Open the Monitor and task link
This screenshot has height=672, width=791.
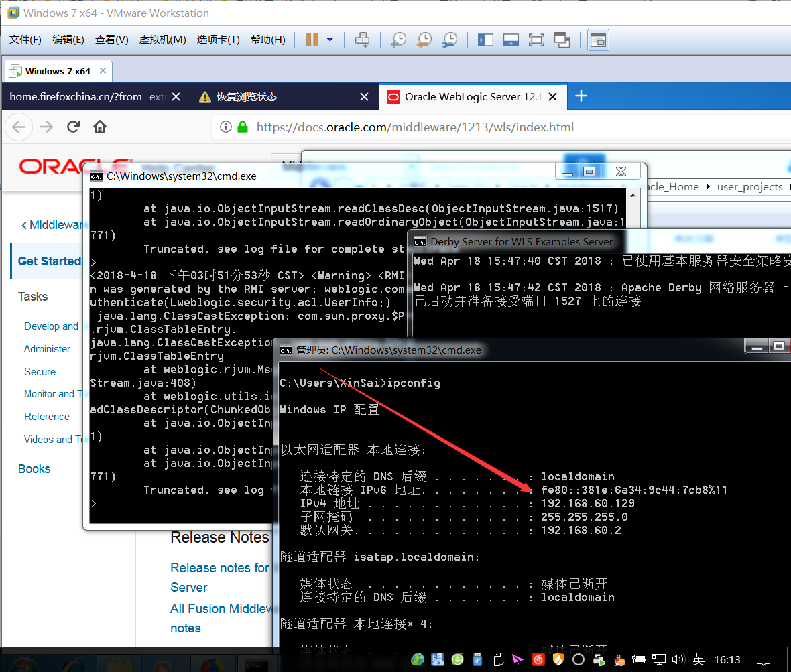(x=53, y=394)
